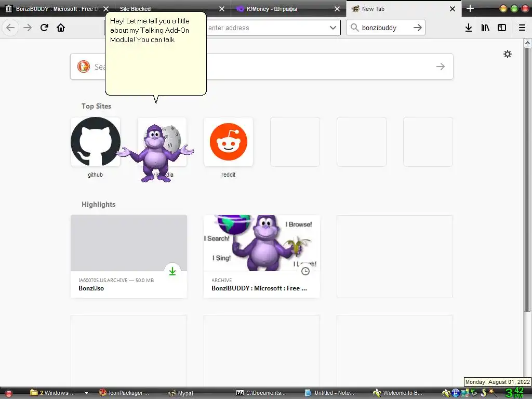
Task: Click the magnifier icon in search box
Action: point(354,28)
